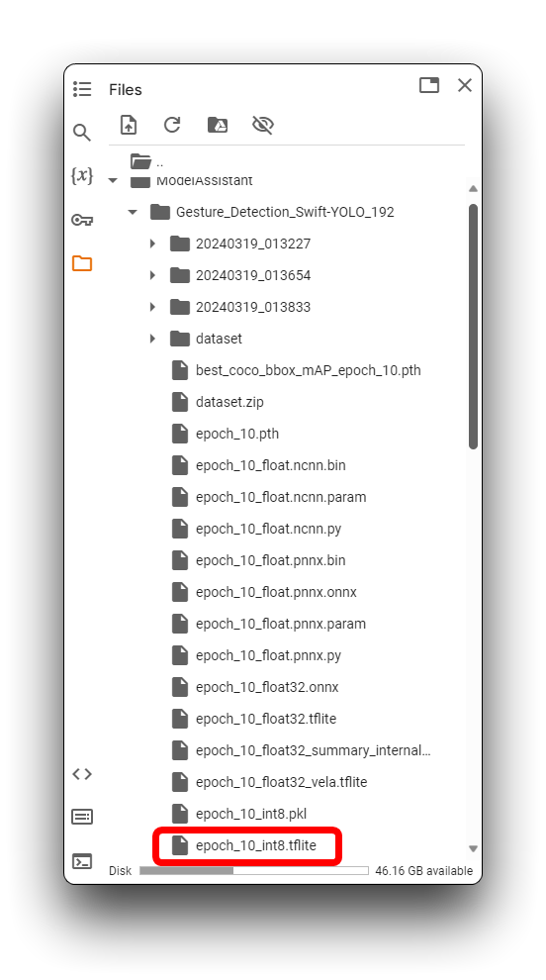The height and width of the screenshot is (980, 546).
Task: Click the scroll-down arrow of file list
Action: click(x=473, y=848)
